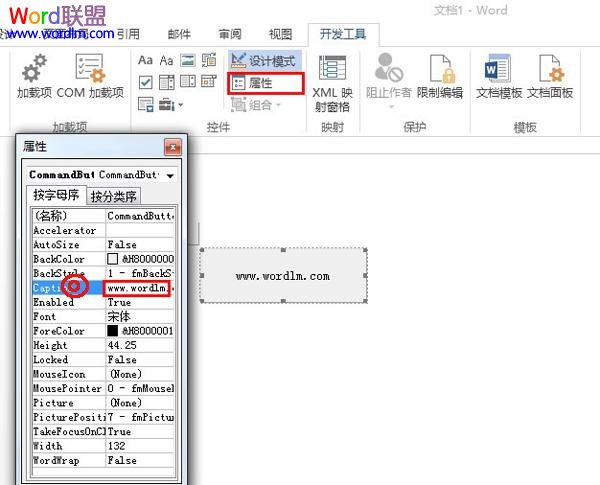Open the CommandButton object selector dropdown
The height and width of the screenshot is (485, 600).
click(x=170, y=175)
